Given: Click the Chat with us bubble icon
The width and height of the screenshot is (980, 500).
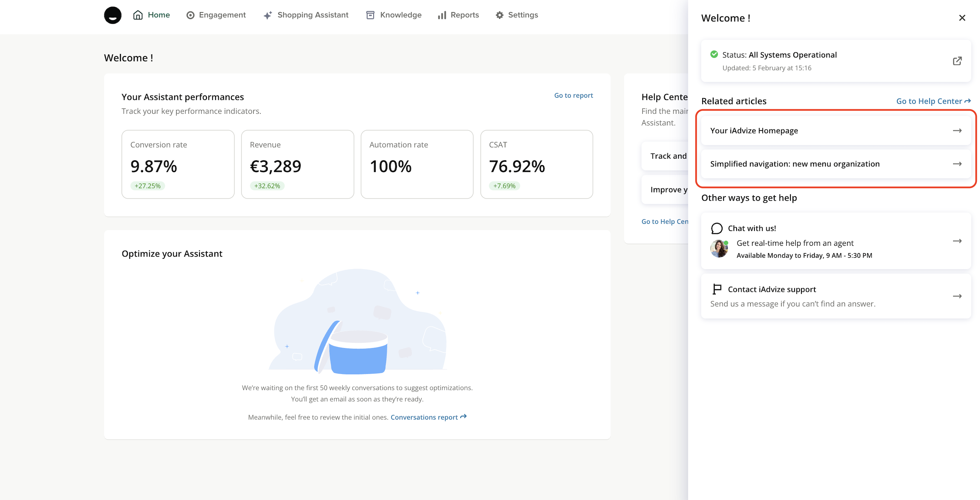Looking at the screenshot, I should pos(717,228).
